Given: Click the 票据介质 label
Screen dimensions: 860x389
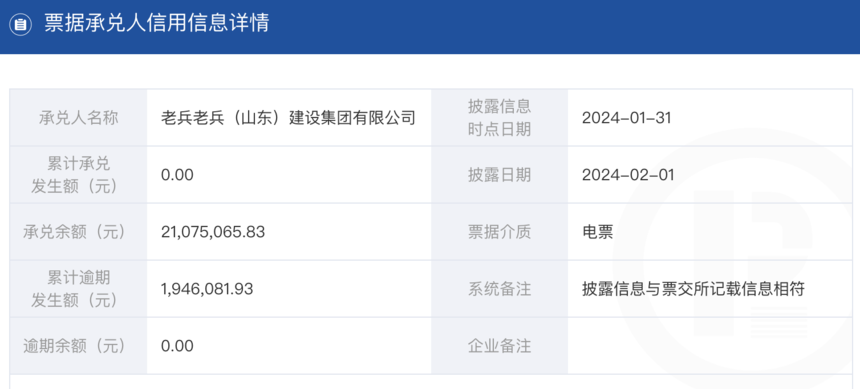Looking at the screenshot, I should click(499, 232).
